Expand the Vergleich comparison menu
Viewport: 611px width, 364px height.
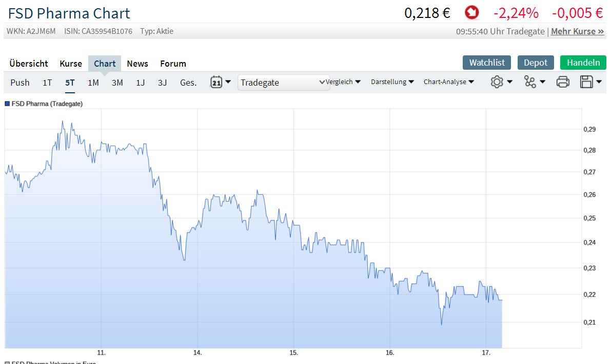(343, 82)
